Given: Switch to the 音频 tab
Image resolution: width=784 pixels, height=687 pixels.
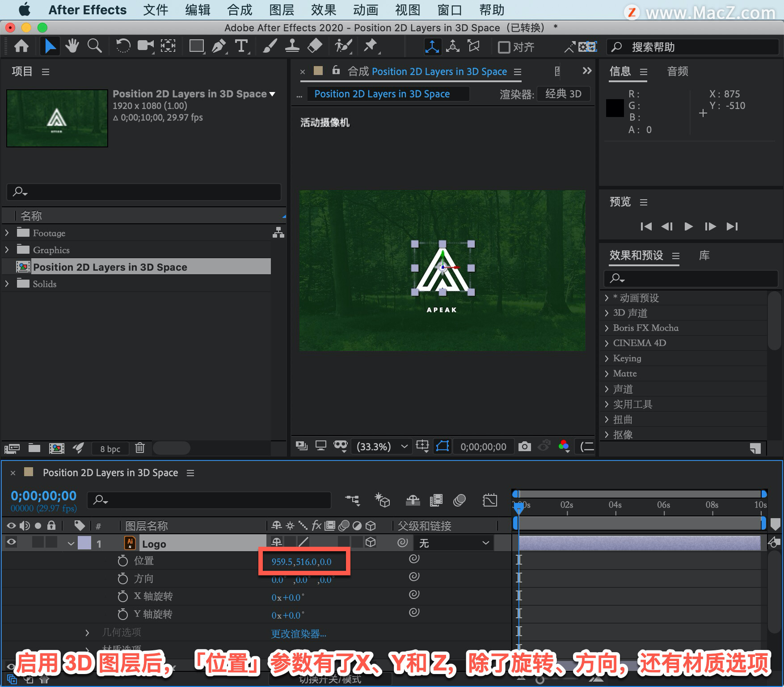Looking at the screenshot, I should click(678, 71).
